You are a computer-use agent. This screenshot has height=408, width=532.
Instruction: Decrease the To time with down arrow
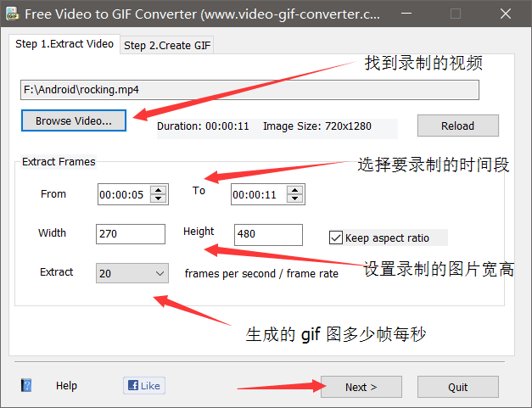click(294, 198)
